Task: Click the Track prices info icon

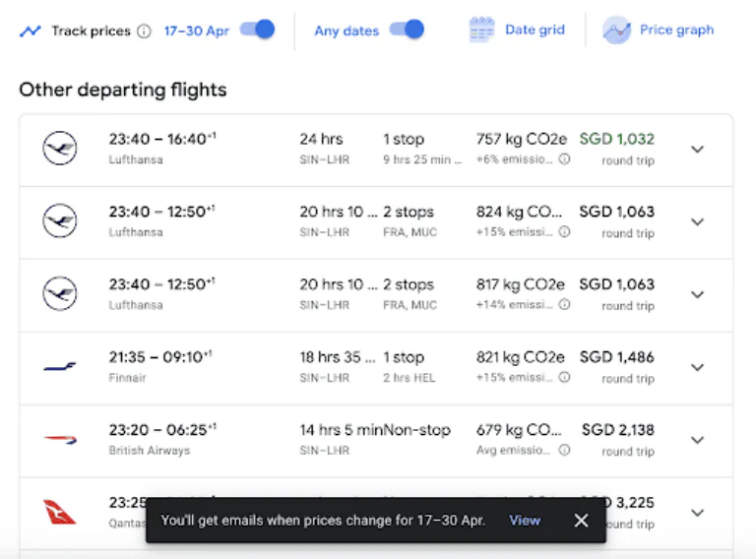Action: click(145, 31)
